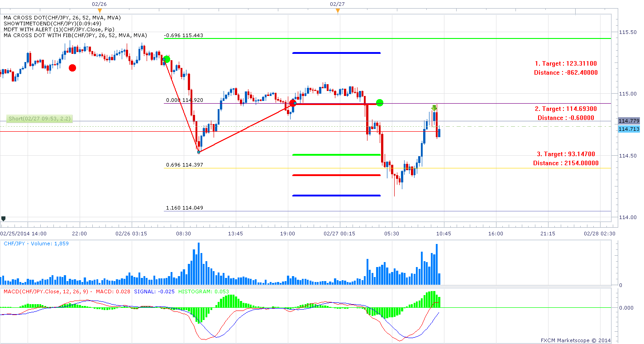Click the 02/26 03:15 time axis label

132,233
